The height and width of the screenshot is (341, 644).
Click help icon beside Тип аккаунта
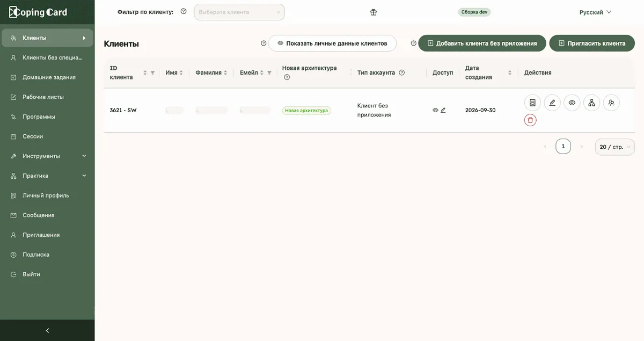(x=401, y=72)
